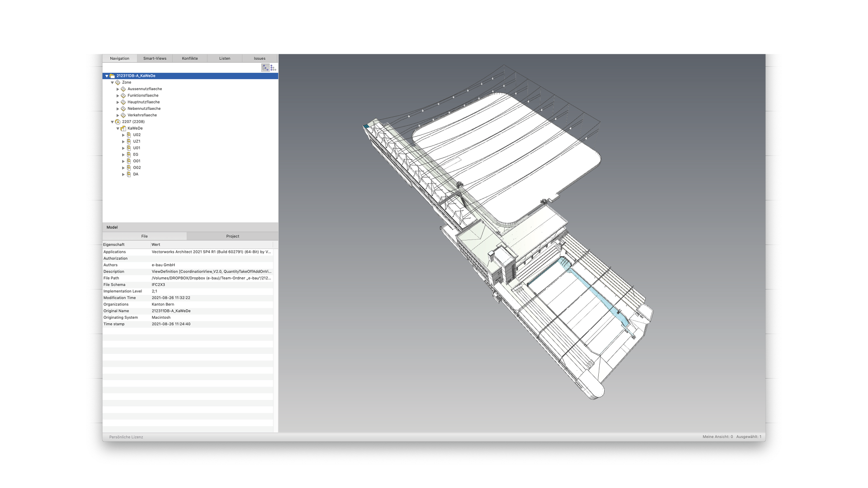The width and height of the screenshot is (868, 488).
Task: Select the File Path value '/Volumes/DROPBOX/Dropbox'
Action: pyautogui.click(x=211, y=278)
